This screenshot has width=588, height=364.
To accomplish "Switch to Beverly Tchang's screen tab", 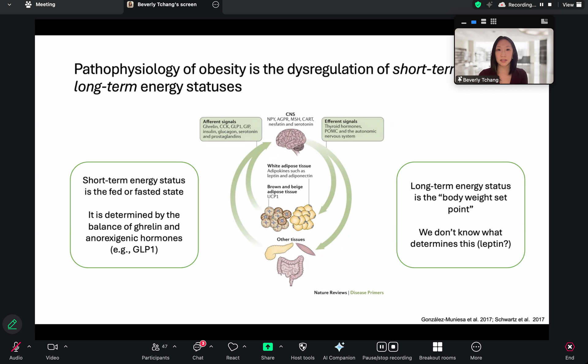I will (167, 5).
